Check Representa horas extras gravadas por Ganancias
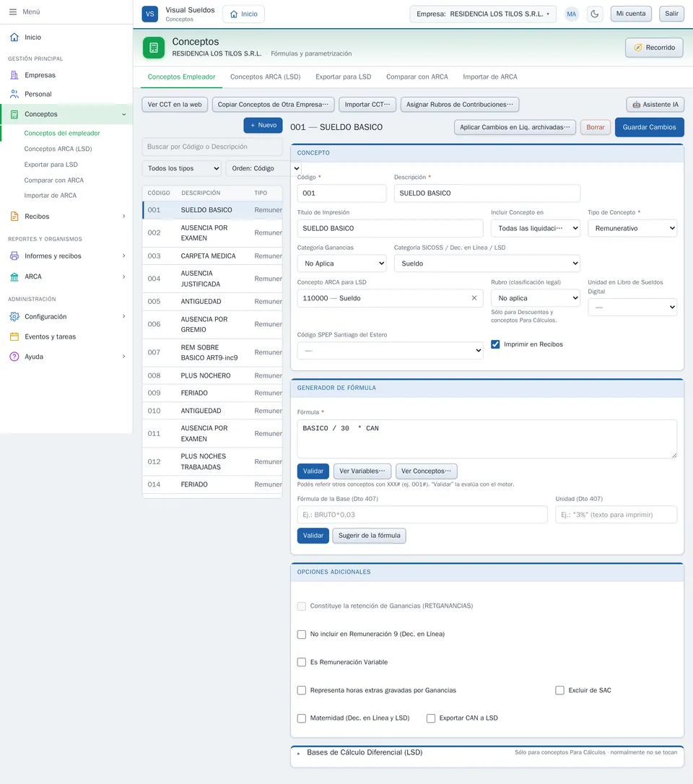Viewport: 693px width, 784px height. pos(302,690)
